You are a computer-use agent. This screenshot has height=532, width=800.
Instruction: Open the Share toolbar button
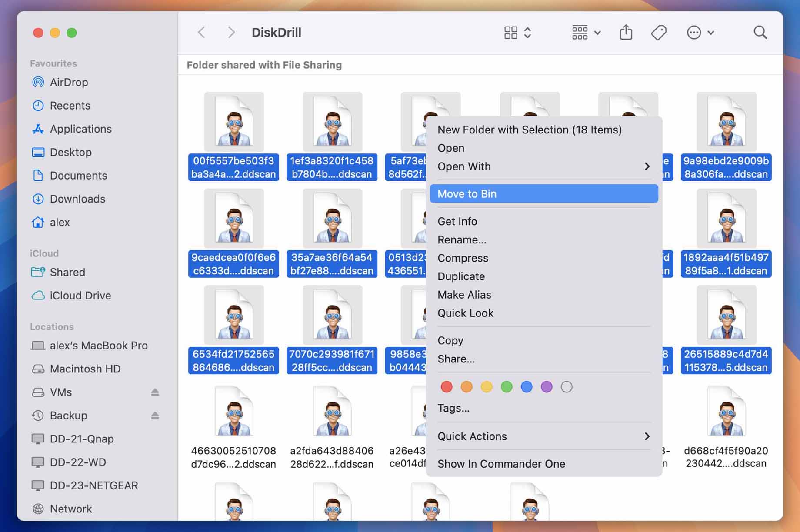click(626, 32)
